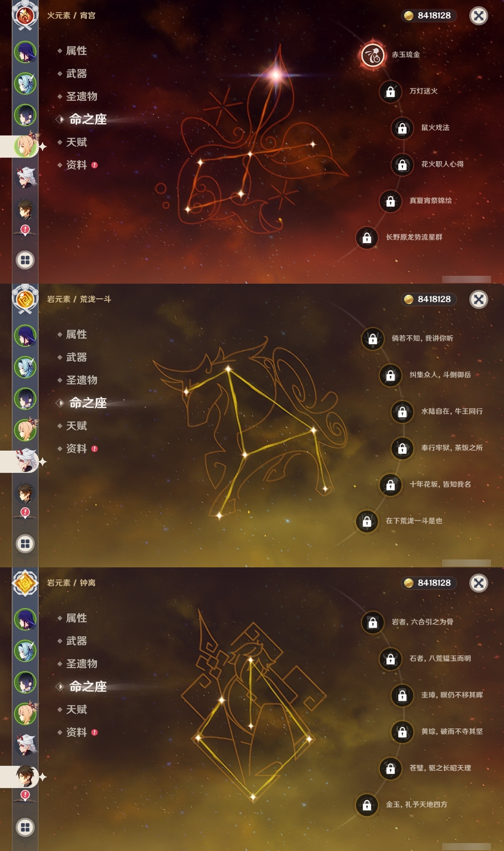Click the 花火职人心得 constellation label
504x851 pixels.
pyautogui.click(x=442, y=164)
